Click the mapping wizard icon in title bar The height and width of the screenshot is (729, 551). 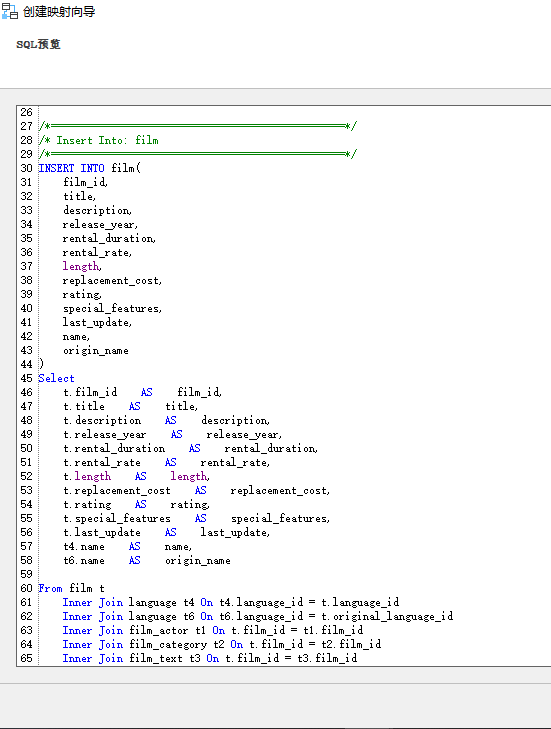10,11
